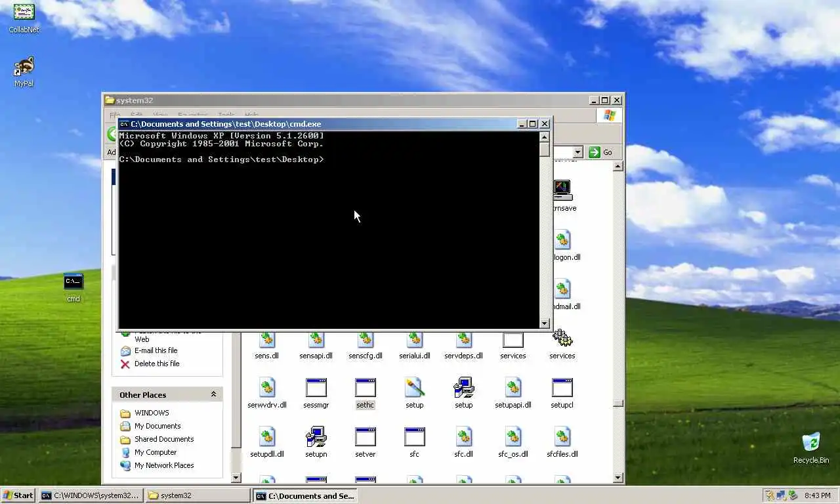The height and width of the screenshot is (504, 840).
Task: Click the first system tray icon
Action: [x=770, y=495]
